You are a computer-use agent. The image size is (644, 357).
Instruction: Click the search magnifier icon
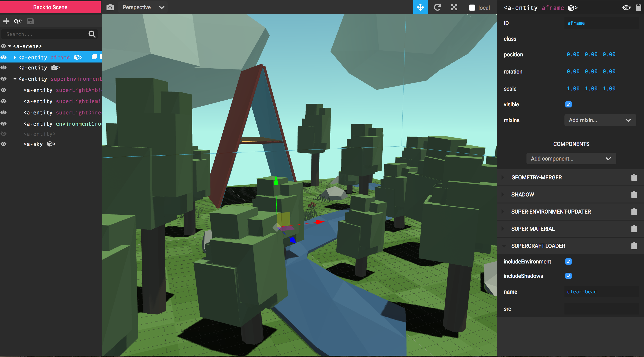coord(92,34)
